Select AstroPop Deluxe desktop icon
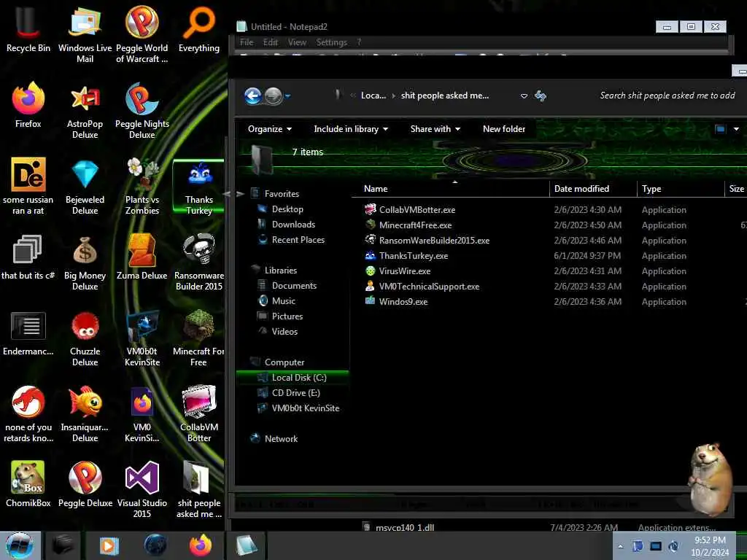 click(85, 111)
